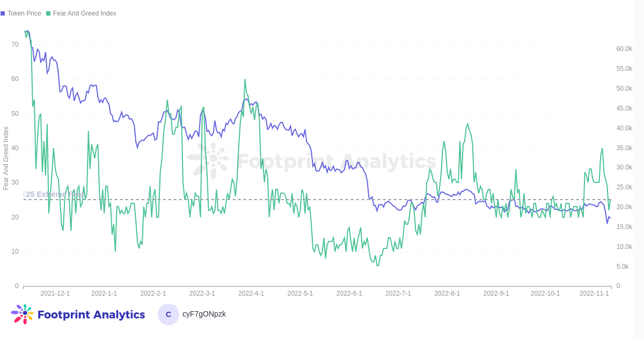Open the Footprint Analytics brand text link

[x=91, y=315]
